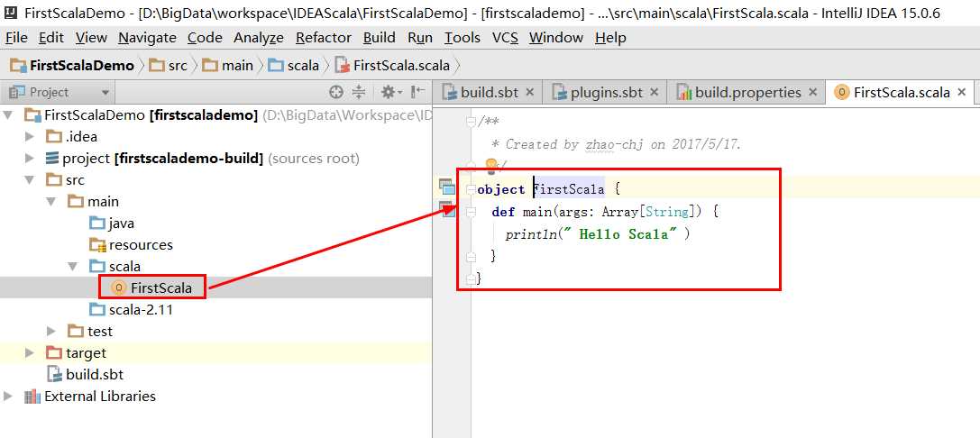Collapse the main folder node

tap(51, 201)
